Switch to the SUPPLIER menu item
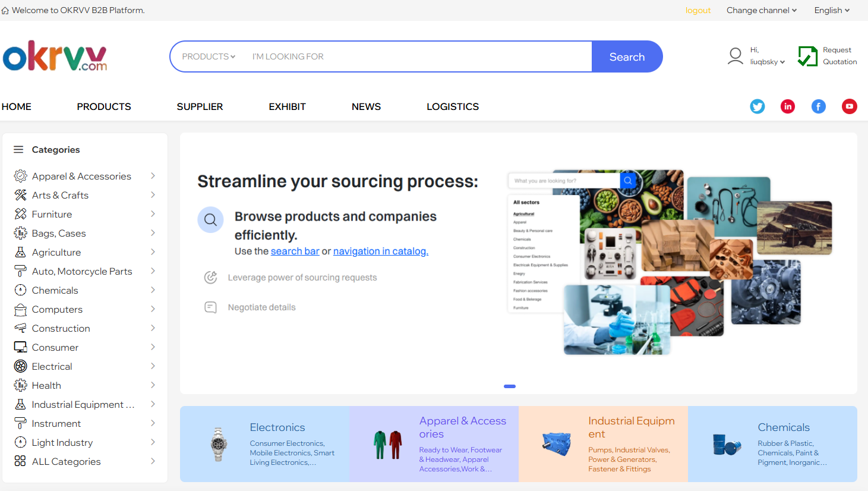 [x=200, y=106]
